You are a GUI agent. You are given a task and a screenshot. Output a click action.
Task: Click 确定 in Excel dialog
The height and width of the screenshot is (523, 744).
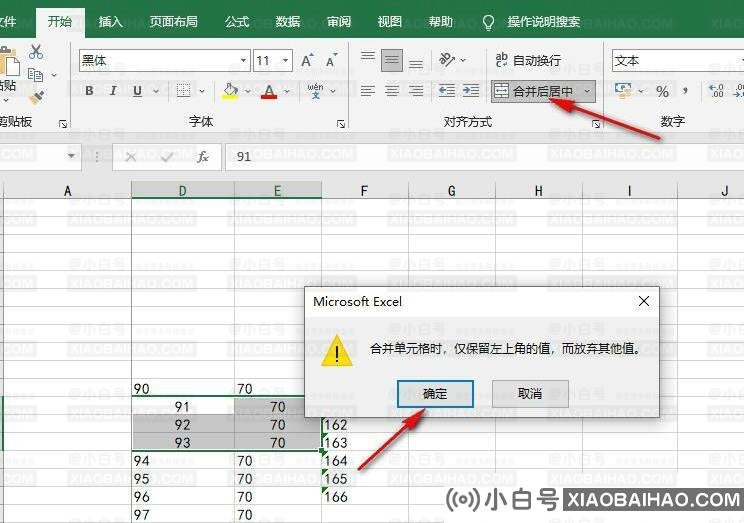(435, 393)
